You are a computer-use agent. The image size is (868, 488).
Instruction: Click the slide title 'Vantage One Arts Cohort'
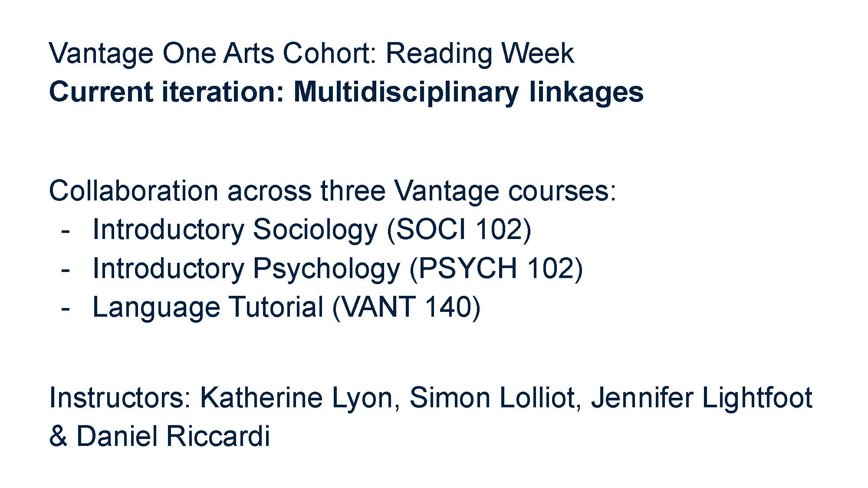(213, 54)
